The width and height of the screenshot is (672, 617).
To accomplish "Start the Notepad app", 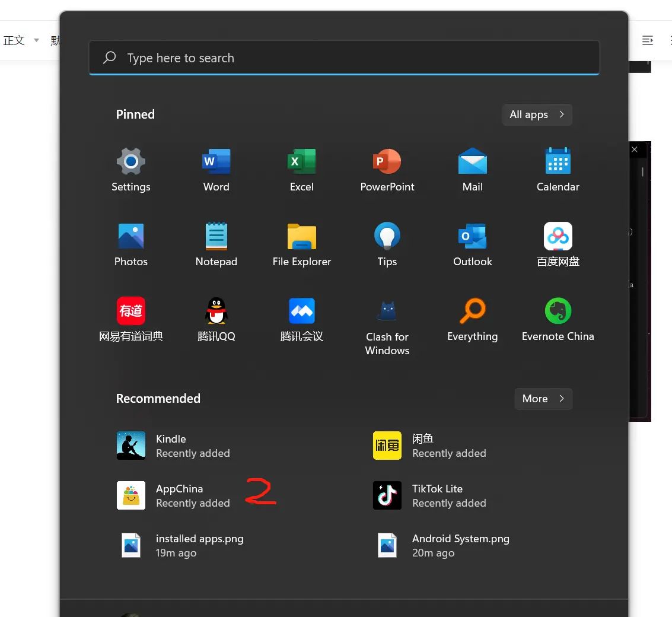I will 216,243.
